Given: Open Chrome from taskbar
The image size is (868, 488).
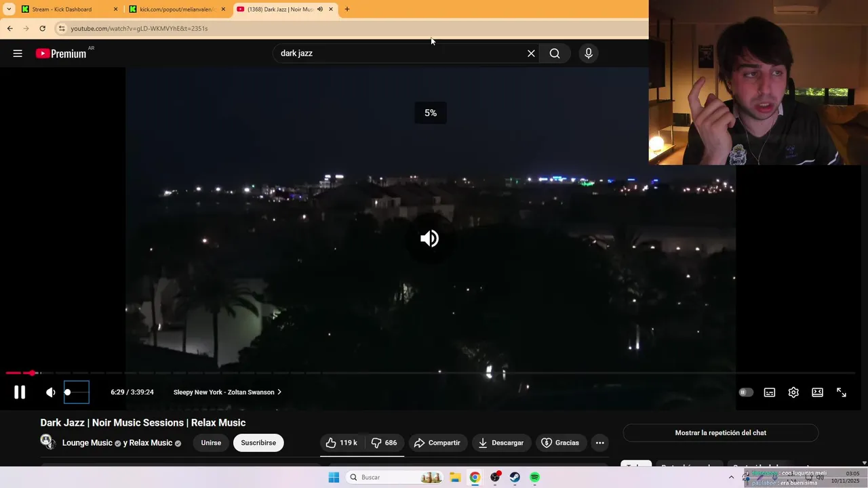Looking at the screenshot, I should click(x=475, y=477).
